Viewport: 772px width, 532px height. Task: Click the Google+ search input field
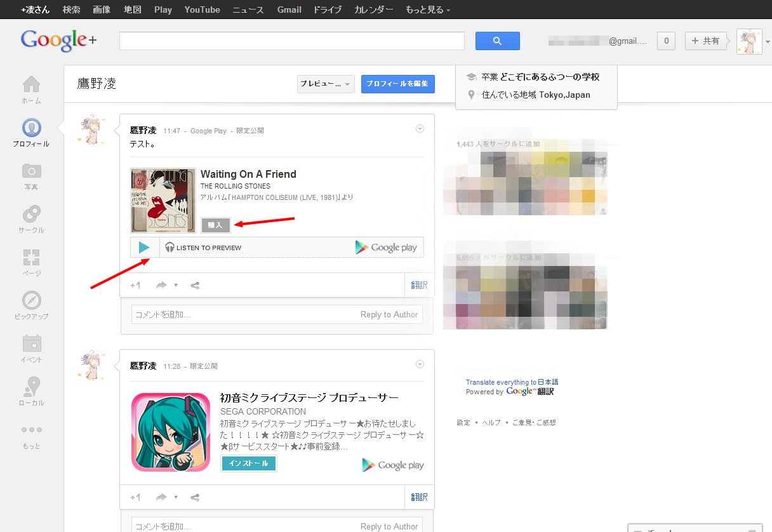click(292, 41)
